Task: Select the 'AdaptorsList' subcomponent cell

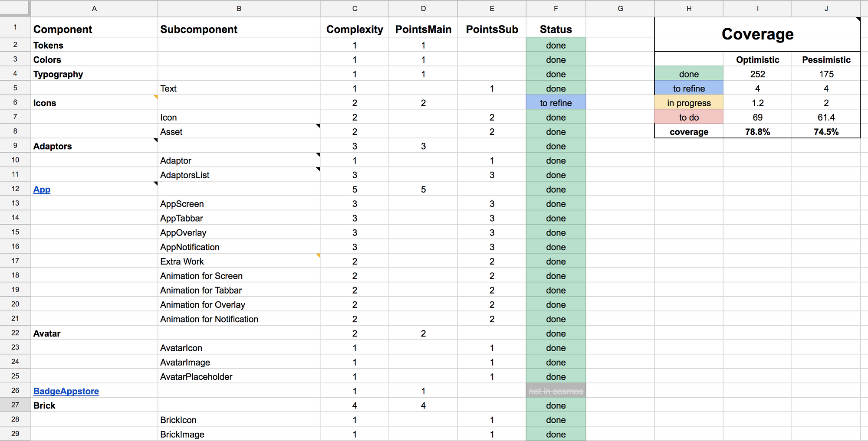Action: pyautogui.click(x=239, y=175)
